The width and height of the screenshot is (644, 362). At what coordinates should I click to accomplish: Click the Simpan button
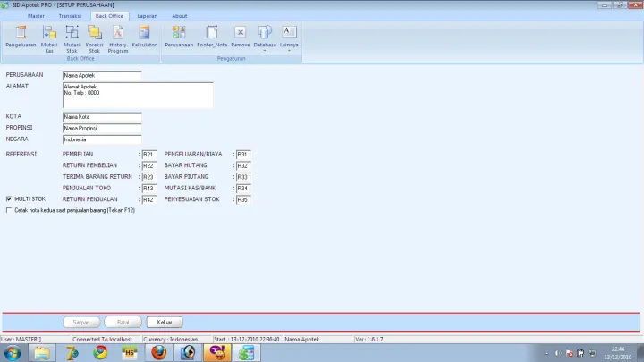81,322
